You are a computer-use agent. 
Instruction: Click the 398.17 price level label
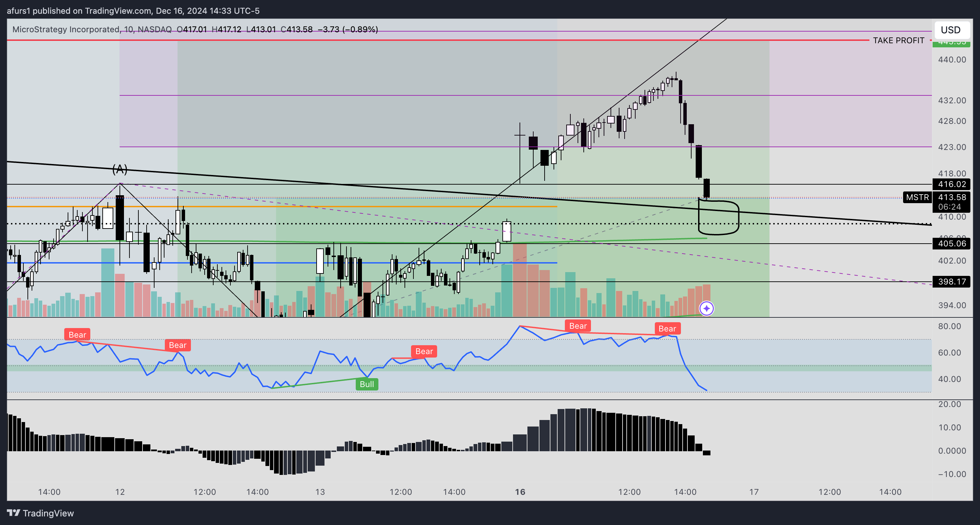[x=951, y=282]
